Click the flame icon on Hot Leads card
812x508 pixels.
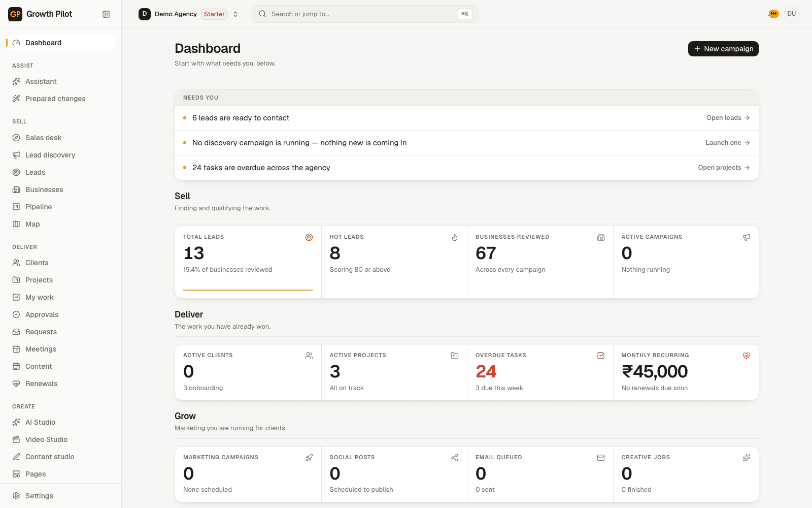point(455,237)
